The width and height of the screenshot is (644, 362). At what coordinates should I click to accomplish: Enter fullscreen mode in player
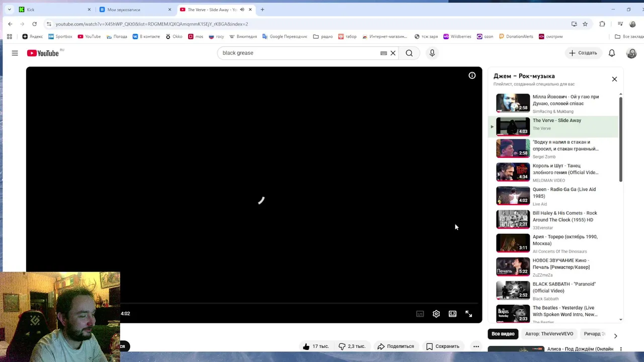click(x=468, y=314)
